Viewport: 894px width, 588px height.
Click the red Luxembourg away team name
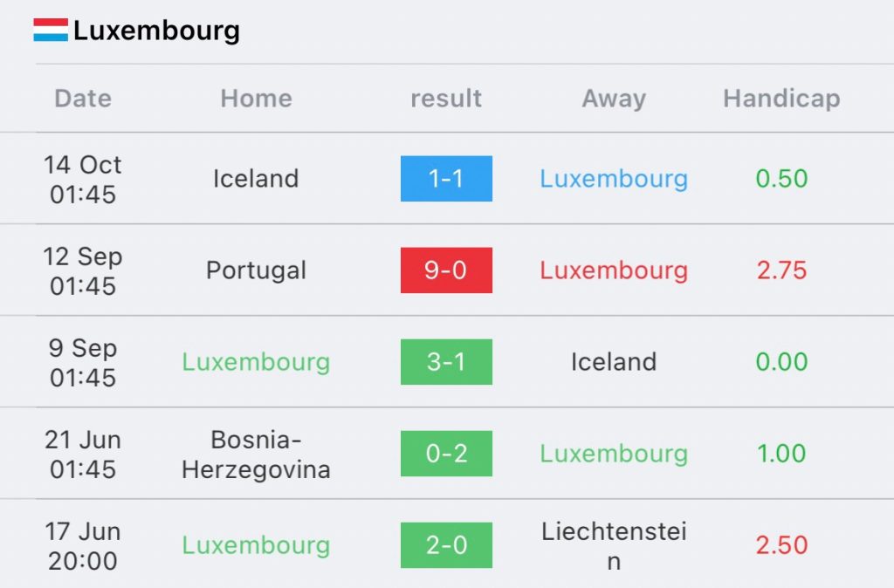tap(614, 270)
